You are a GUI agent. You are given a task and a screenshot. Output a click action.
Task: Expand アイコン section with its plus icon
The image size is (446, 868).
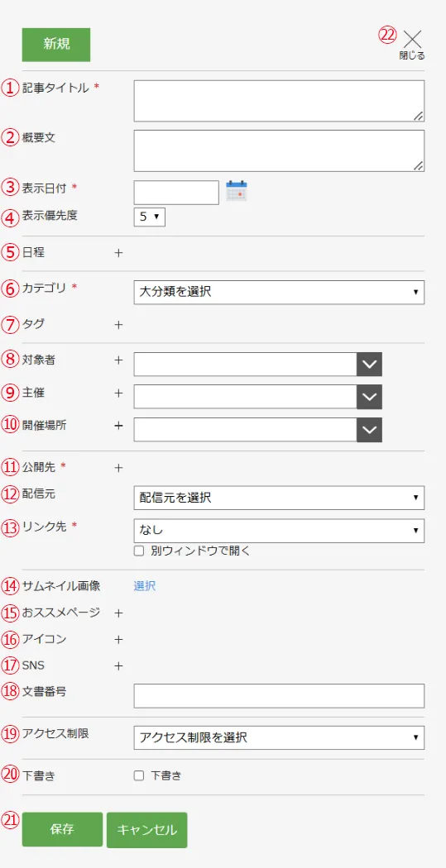118,639
